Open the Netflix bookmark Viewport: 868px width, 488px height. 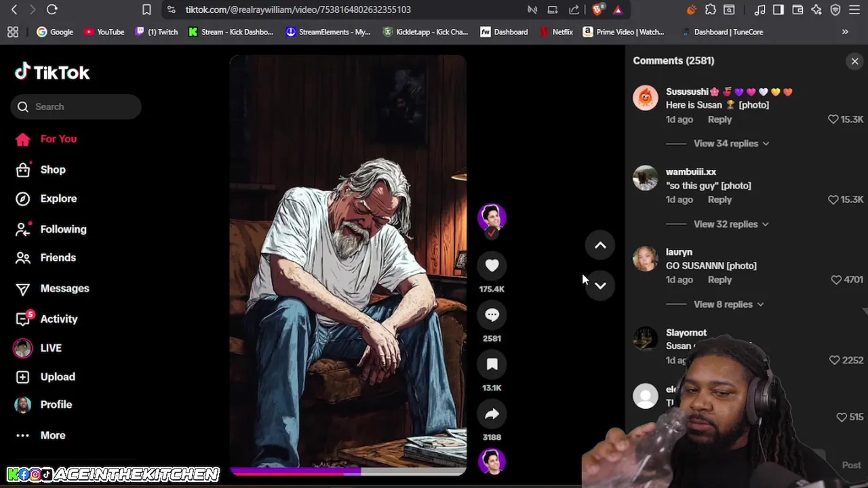(x=556, y=32)
